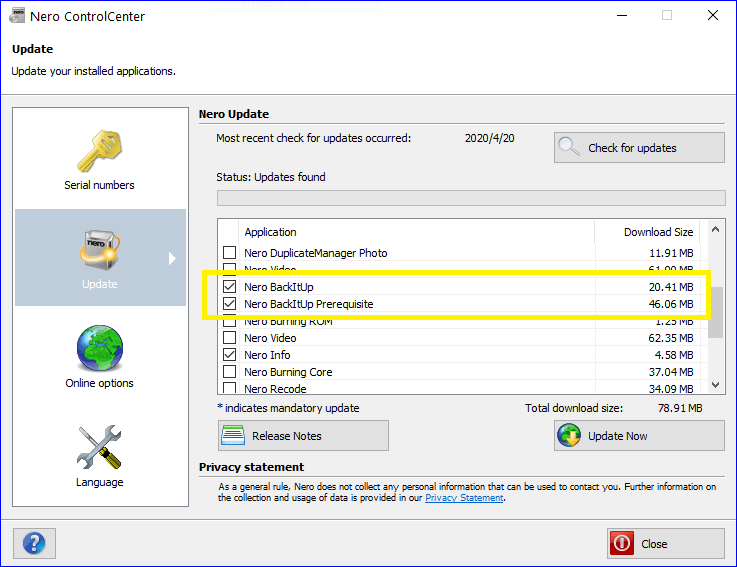Click the 2020/4/20 date value

click(489, 138)
